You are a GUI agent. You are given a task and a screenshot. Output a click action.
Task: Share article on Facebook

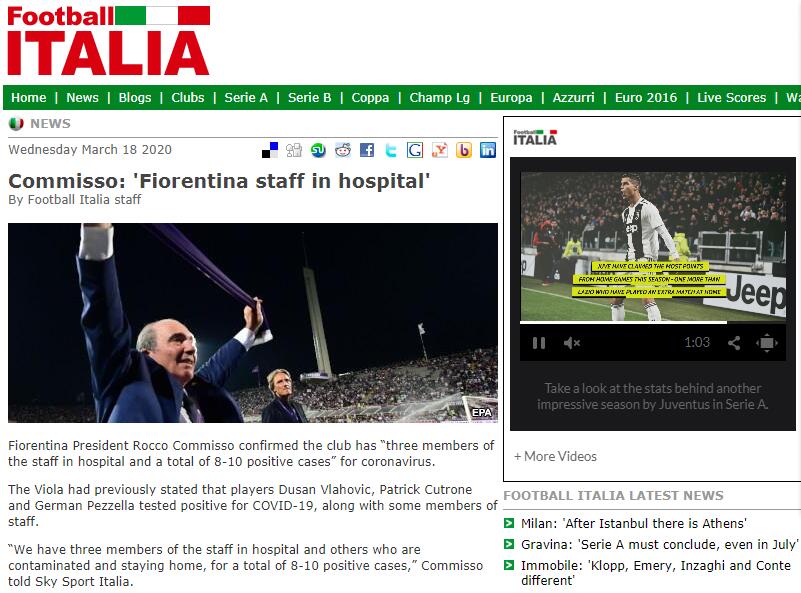click(367, 150)
